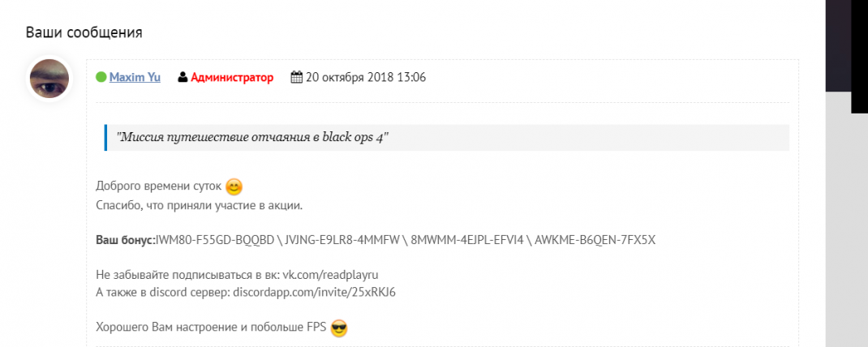This screenshot has height=347, width=868.
Task: Click the bonus key JVJNG-E9LR8-4MMFW
Action: click(x=342, y=241)
